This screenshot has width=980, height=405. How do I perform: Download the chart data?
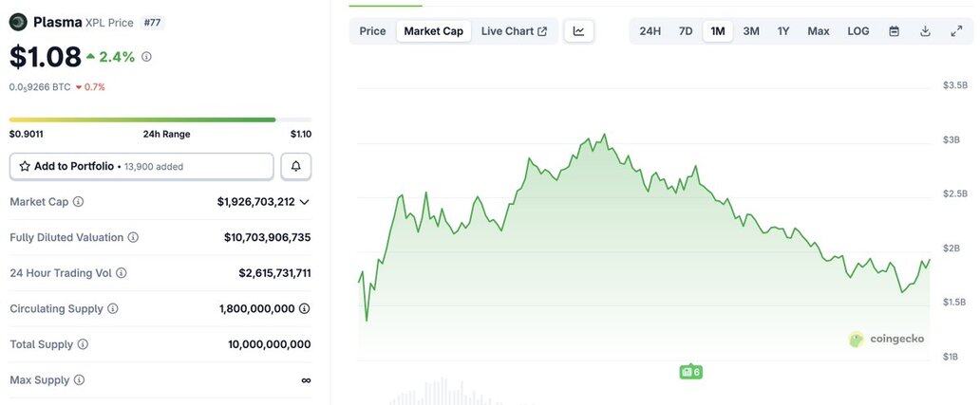coord(925,31)
